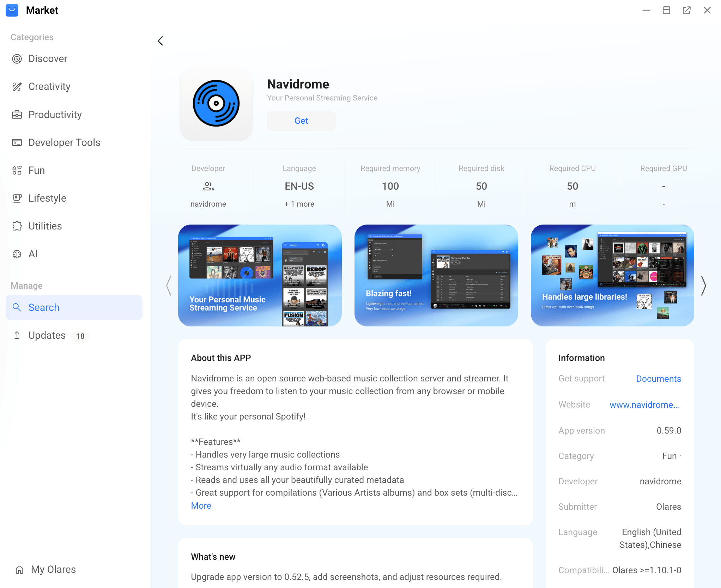Click the 'Olares >=1.10.1-0' compatibility value

pos(647,570)
